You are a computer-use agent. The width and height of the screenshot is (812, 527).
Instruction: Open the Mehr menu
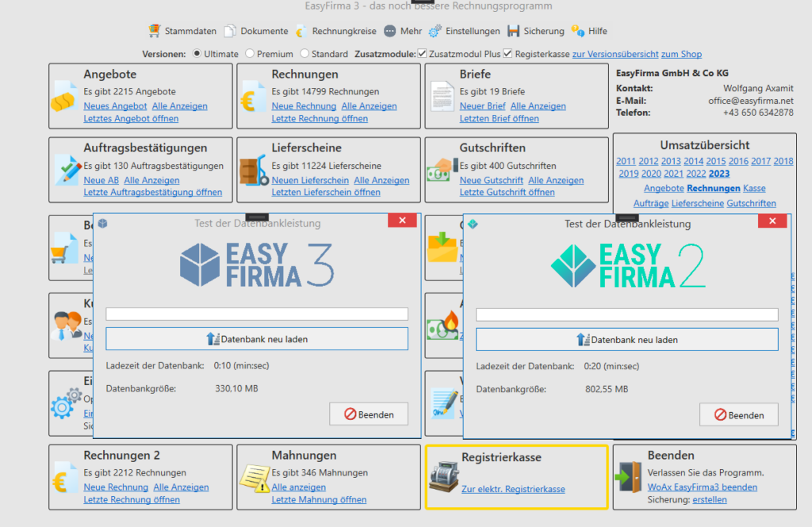(x=403, y=31)
